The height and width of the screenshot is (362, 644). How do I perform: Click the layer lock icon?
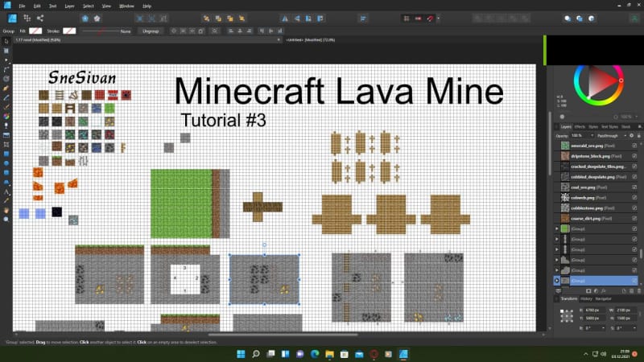click(x=638, y=135)
